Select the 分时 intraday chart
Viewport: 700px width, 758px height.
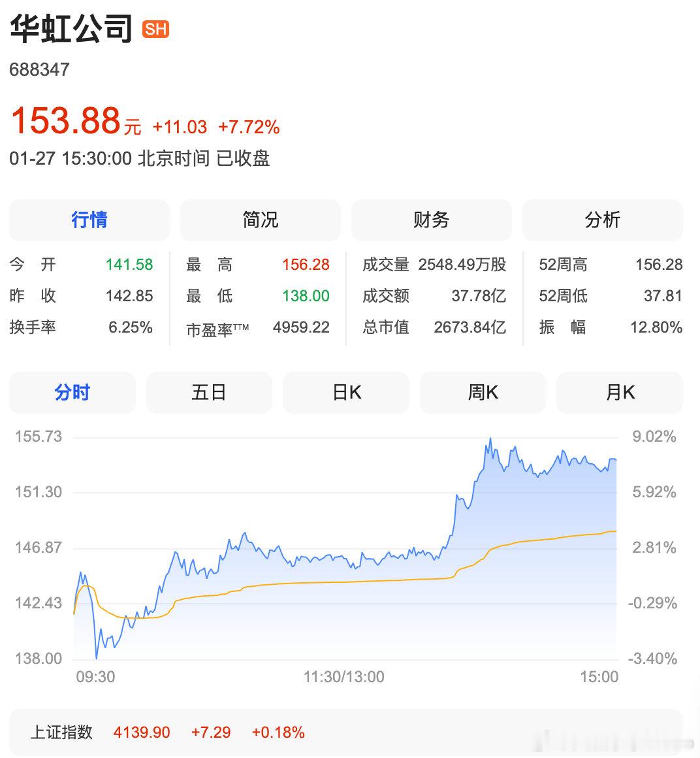point(72,392)
